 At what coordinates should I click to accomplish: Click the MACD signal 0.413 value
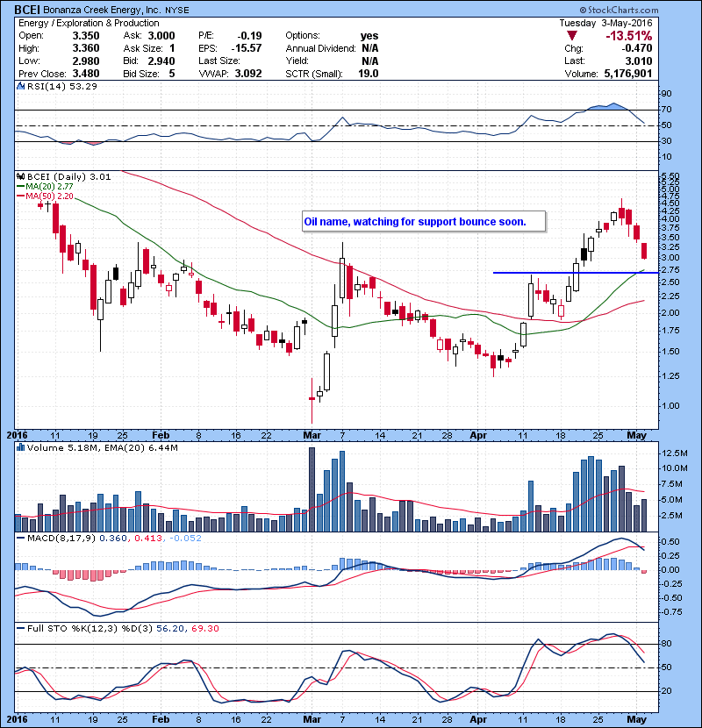[148, 539]
